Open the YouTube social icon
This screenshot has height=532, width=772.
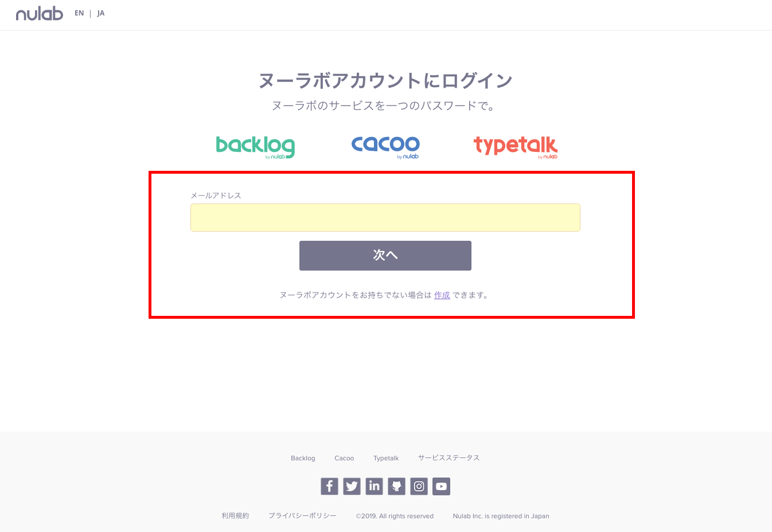pos(441,486)
